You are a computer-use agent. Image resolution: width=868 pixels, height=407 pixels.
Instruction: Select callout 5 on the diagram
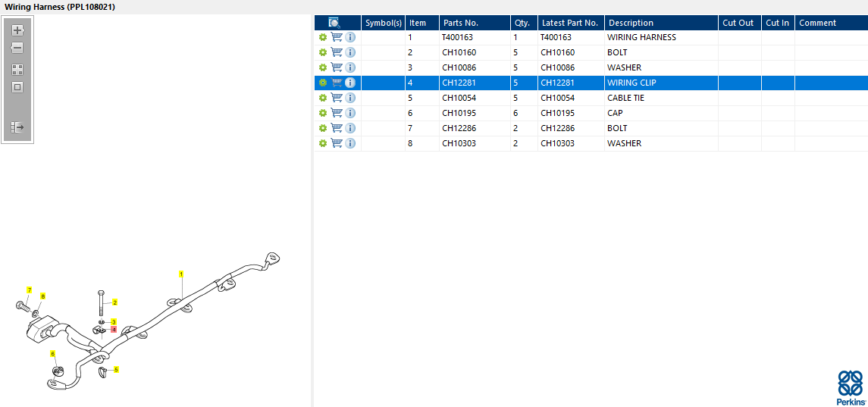click(116, 369)
